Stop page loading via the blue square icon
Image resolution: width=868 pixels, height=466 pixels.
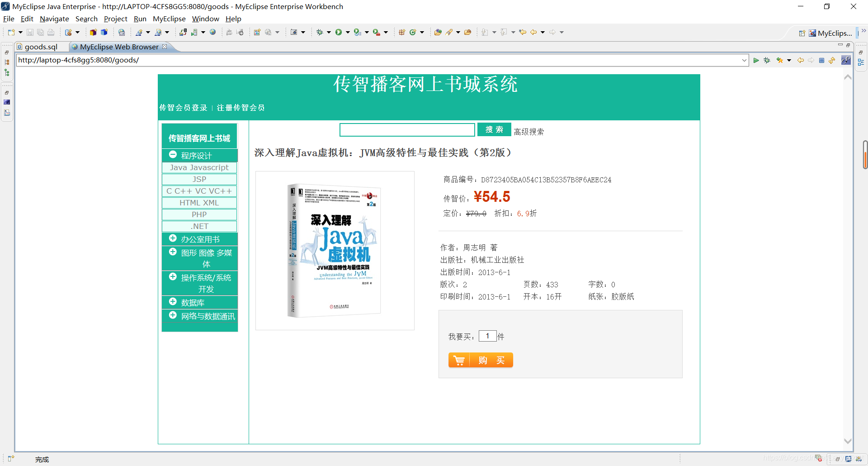(821, 60)
